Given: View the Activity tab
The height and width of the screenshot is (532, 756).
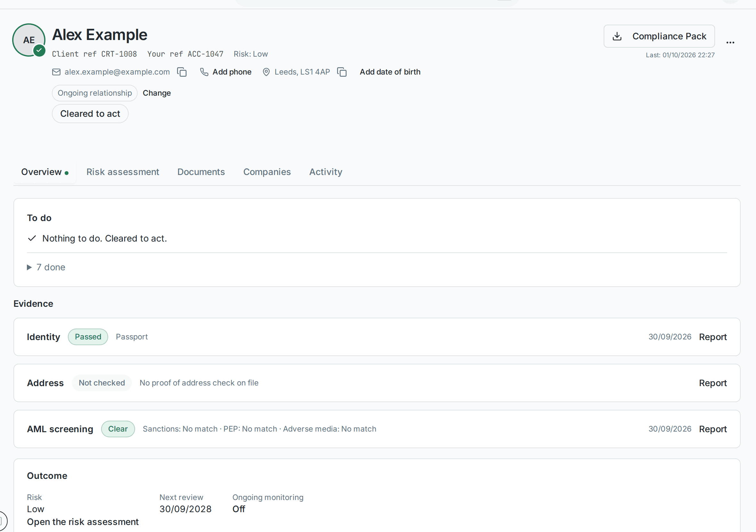Looking at the screenshot, I should pos(326,172).
